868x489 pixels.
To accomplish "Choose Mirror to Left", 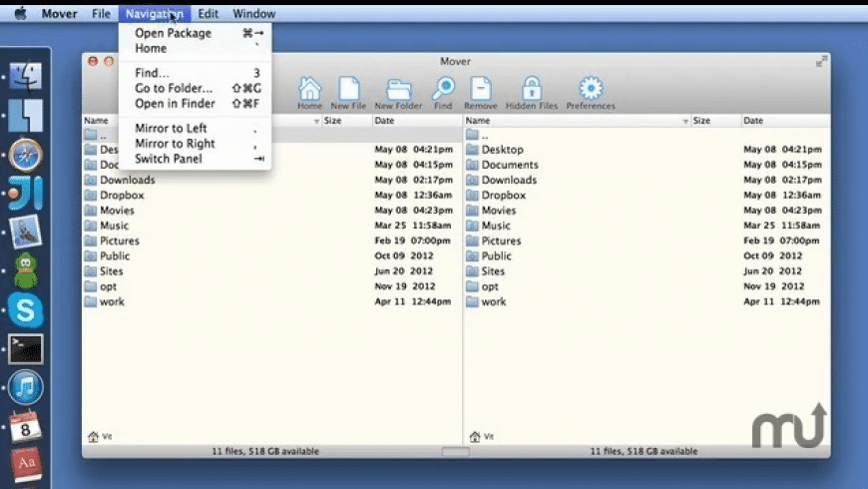I will pyautogui.click(x=195, y=128).
